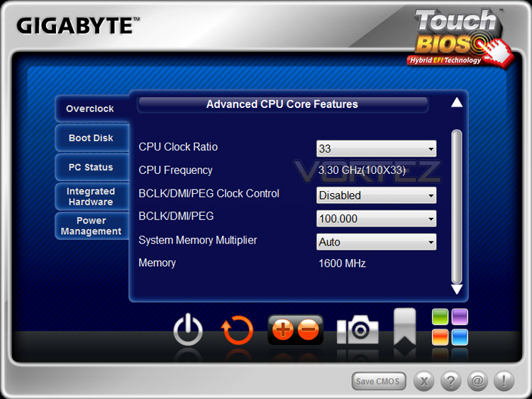Click the power icon in the bottom toolbar

tap(188, 329)
